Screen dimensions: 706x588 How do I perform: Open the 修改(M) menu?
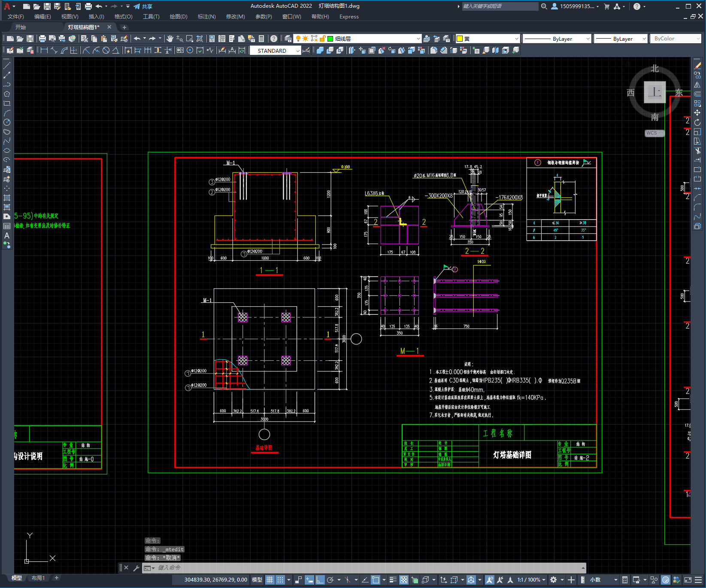coord(235,17)
